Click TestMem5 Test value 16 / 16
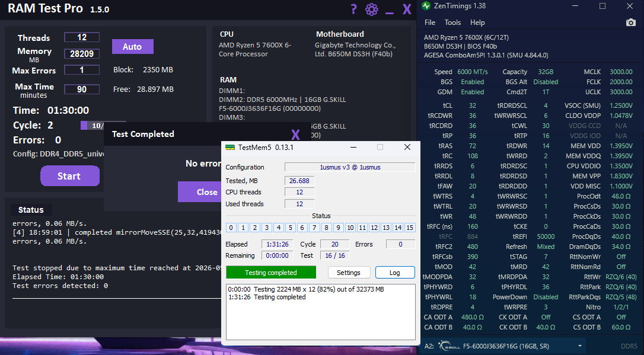644x355 pixels. click(x=334, y=255)
